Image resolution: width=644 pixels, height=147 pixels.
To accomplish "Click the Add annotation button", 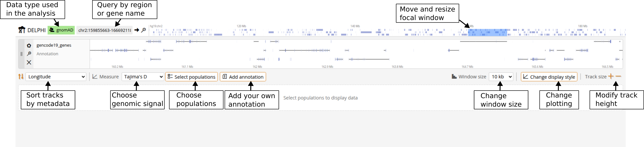I will [243, 77].
